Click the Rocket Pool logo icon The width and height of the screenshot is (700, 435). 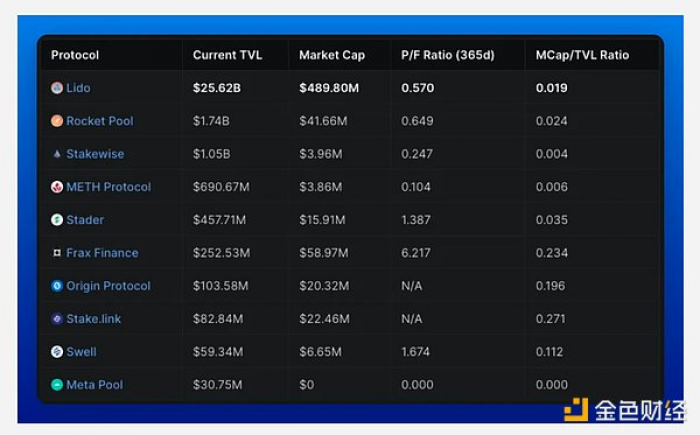tap(57, 121)
